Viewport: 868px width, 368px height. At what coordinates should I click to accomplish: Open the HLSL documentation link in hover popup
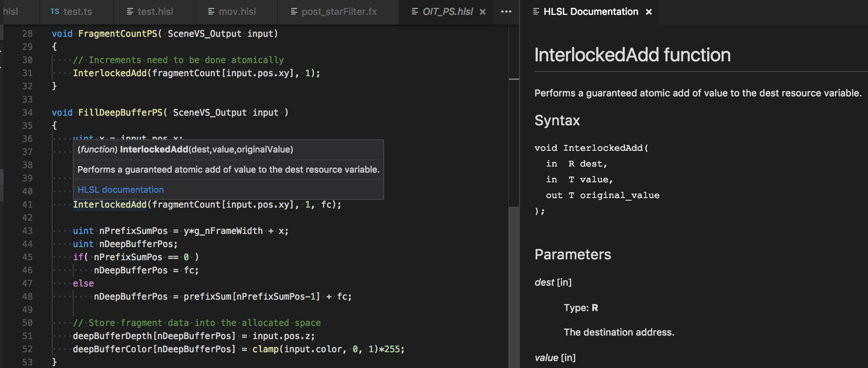coord(121,190)
